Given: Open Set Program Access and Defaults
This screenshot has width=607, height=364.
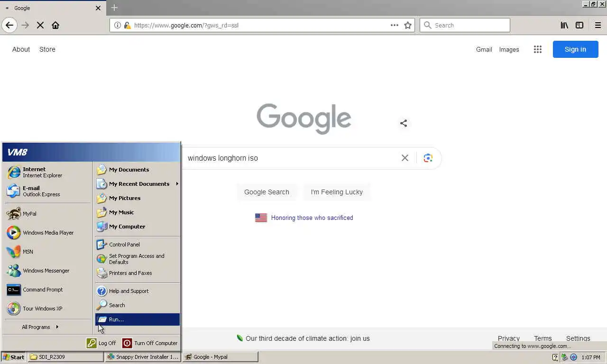Looking at the screenshot, I should tap(138, 259).
